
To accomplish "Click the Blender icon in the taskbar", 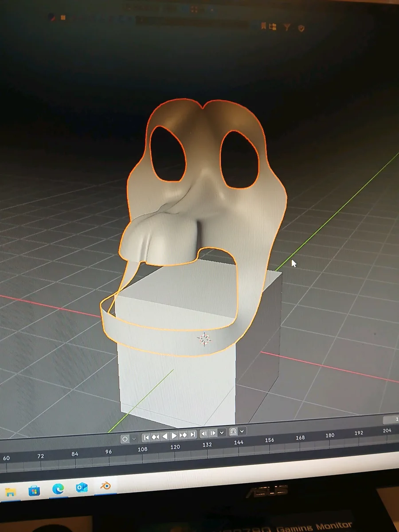I will coord(106,486).
